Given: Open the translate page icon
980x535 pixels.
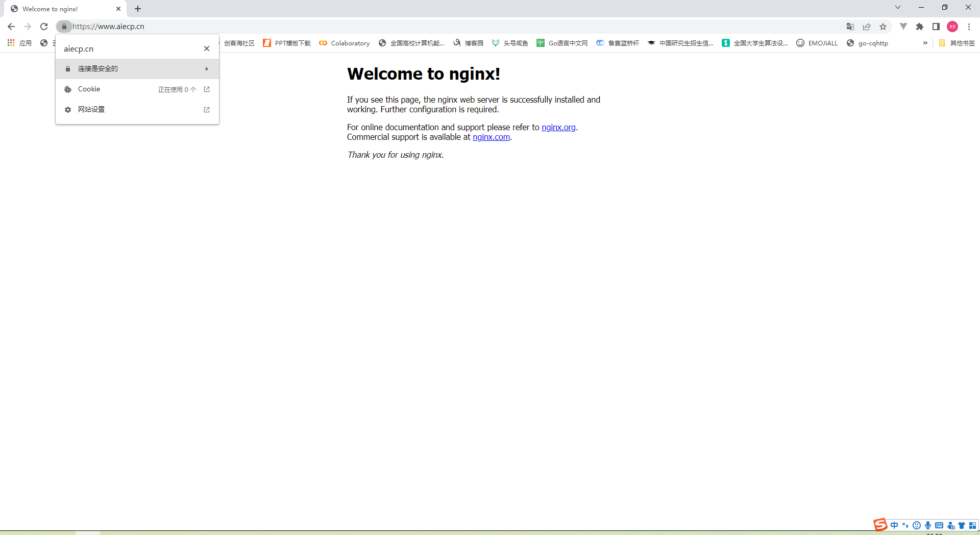Looking at the screenshot, I should 850,27.
